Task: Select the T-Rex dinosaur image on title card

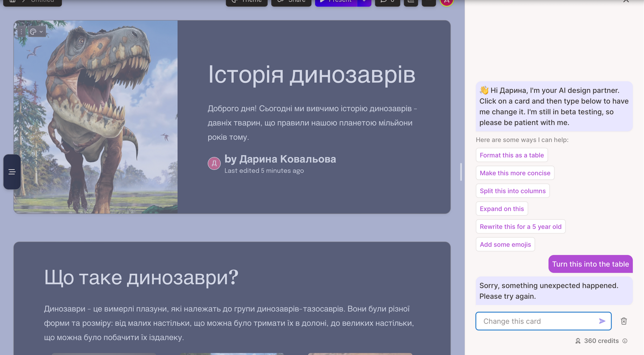Action: [96, 117]
